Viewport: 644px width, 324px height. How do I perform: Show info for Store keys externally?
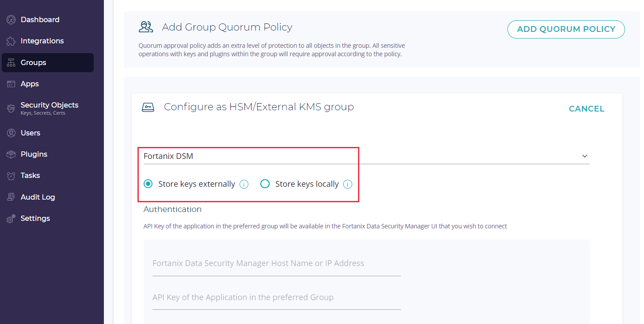coord(244,184)
